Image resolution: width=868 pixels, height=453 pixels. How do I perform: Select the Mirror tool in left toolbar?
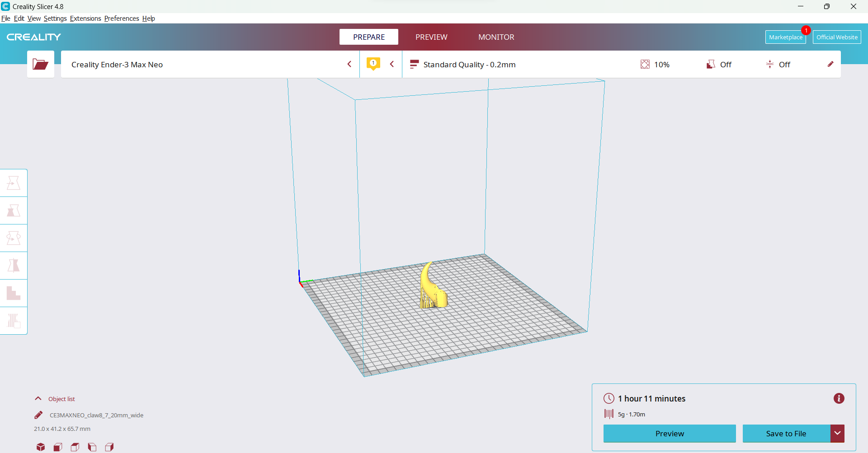(x=14, y=266)
